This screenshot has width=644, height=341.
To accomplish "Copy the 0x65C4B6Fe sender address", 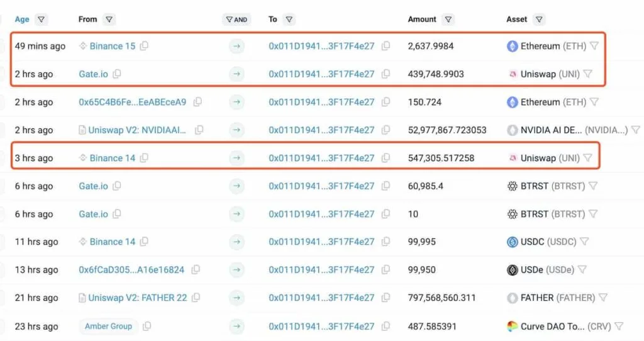I will coord(198,102).
